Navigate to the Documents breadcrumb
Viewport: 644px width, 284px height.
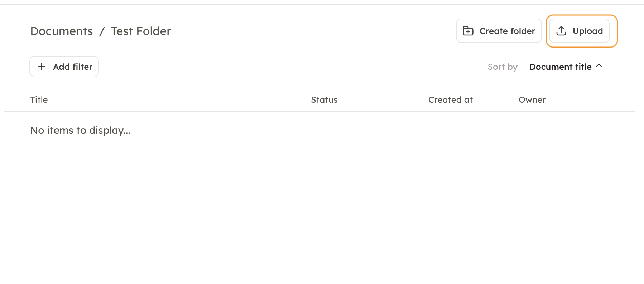point(62,31)
